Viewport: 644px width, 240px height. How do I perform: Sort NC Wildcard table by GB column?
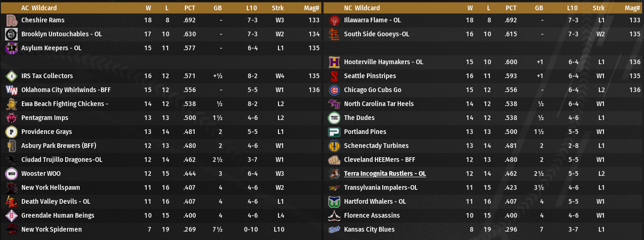[x=539, y=8]
